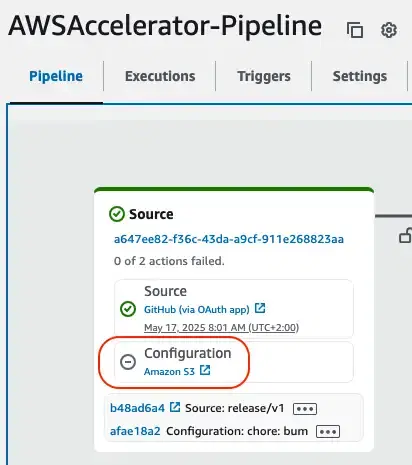412x465 pixels.
Task: Click status icon next to Configuration action
Action: (128, 362)
